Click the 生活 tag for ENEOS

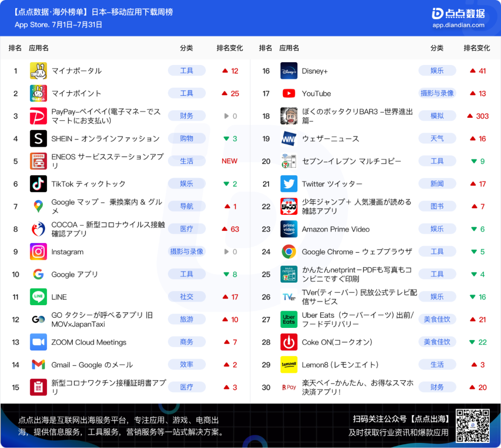(x=186, y=161)
